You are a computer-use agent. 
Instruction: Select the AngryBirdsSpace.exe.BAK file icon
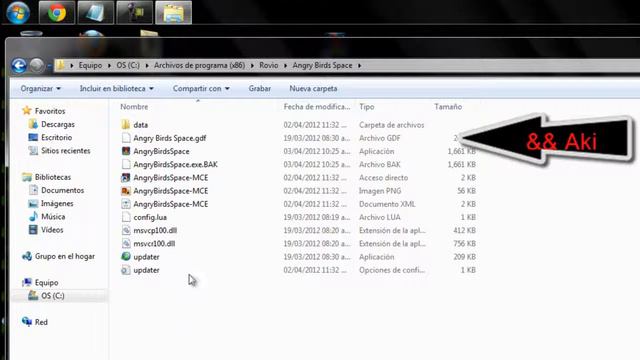tap(126, 164)
